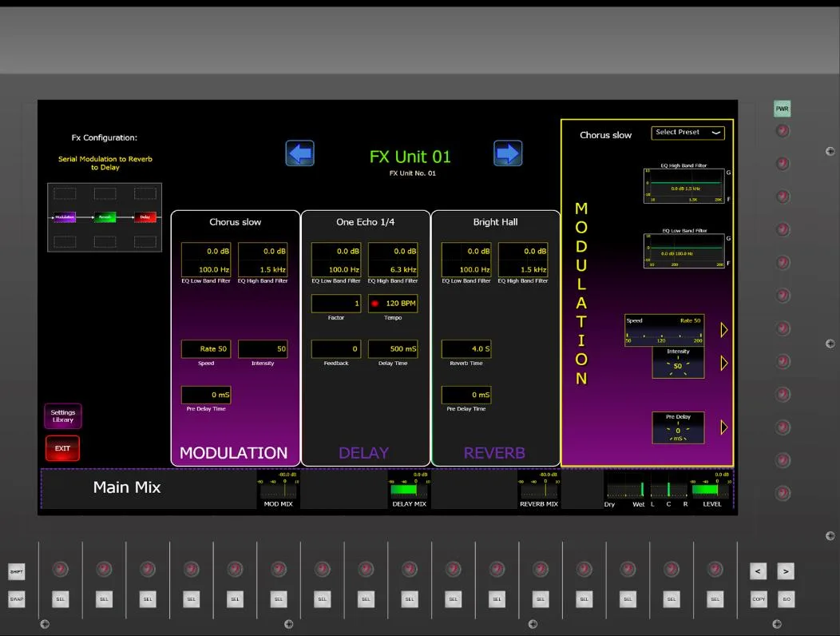Image resolution: width=840 pixels, height=636 pixels.
Task: Click G beside EQ Low Band Filter graph
Action: tap(728, 238)
